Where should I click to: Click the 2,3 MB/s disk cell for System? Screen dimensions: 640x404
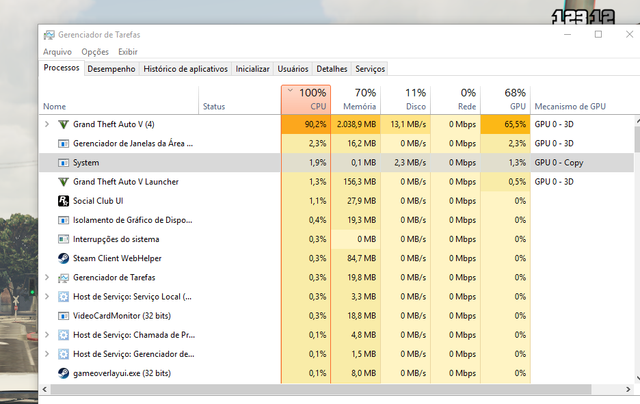405,162
